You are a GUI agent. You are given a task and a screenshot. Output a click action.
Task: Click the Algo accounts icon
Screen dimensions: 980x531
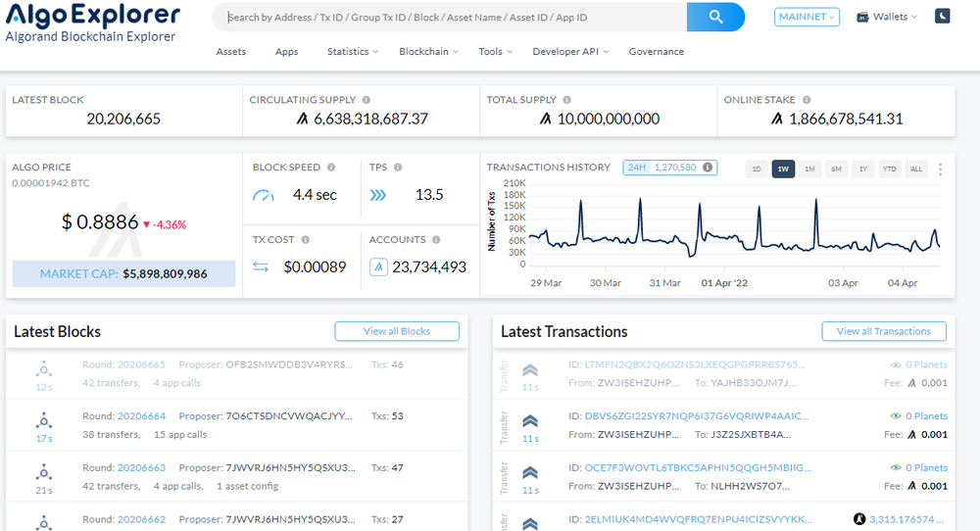click(x=378, y=267)
